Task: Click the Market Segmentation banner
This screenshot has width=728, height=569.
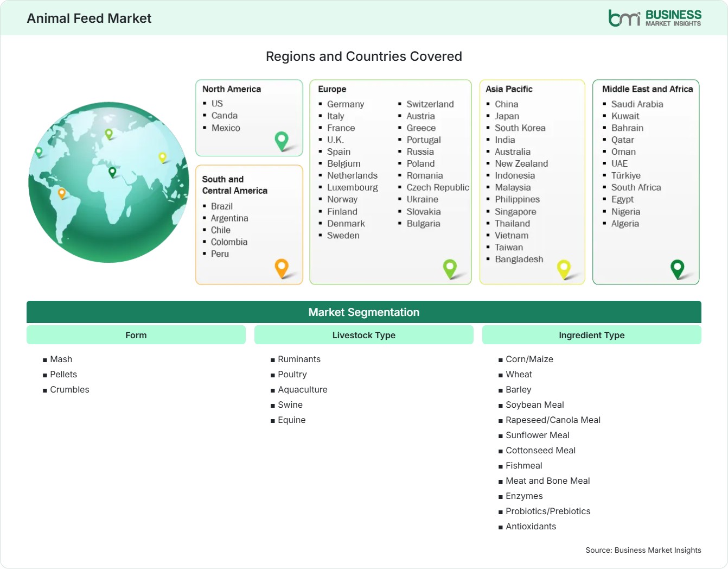Action: [x=364, y=312]
